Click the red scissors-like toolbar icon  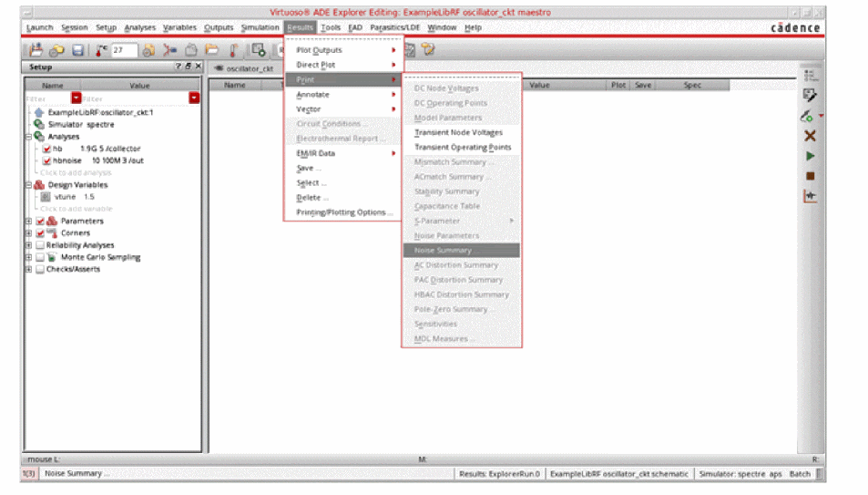170,50
